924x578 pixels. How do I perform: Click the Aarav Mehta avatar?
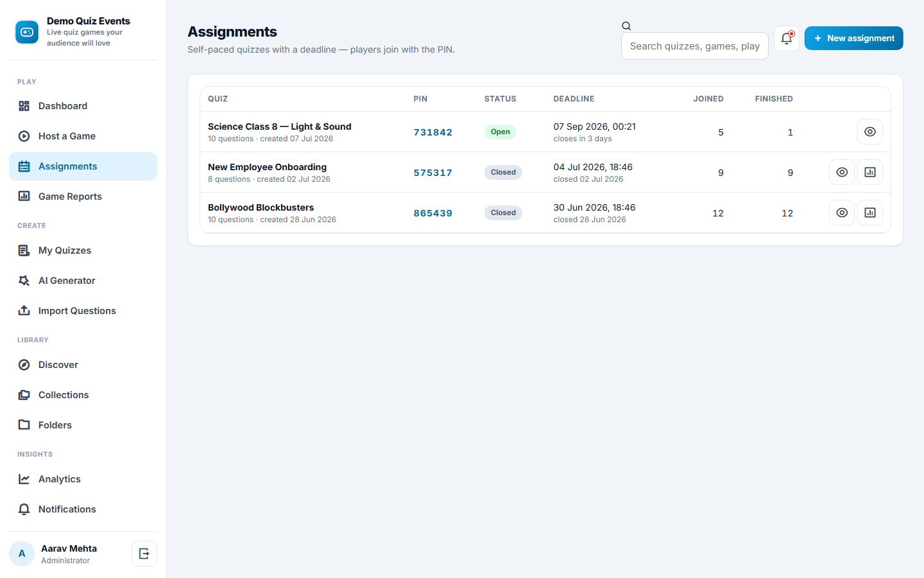click(x=22, y=554)
